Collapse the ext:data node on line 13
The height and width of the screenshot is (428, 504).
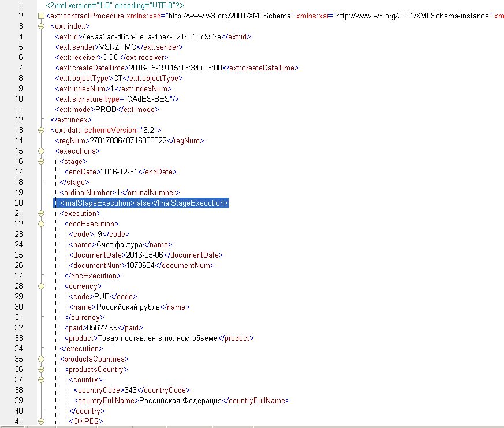point(41,130)
